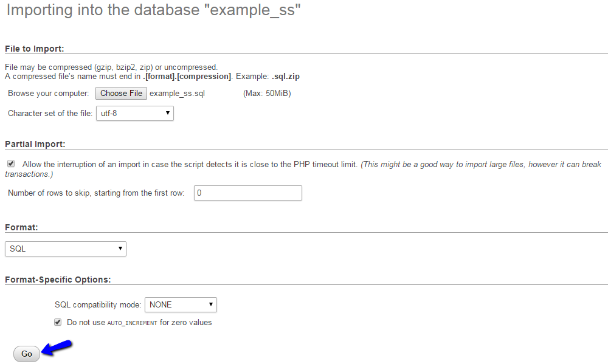
Task: Click the number of rows to skip field
Action: tap(247, 193)
